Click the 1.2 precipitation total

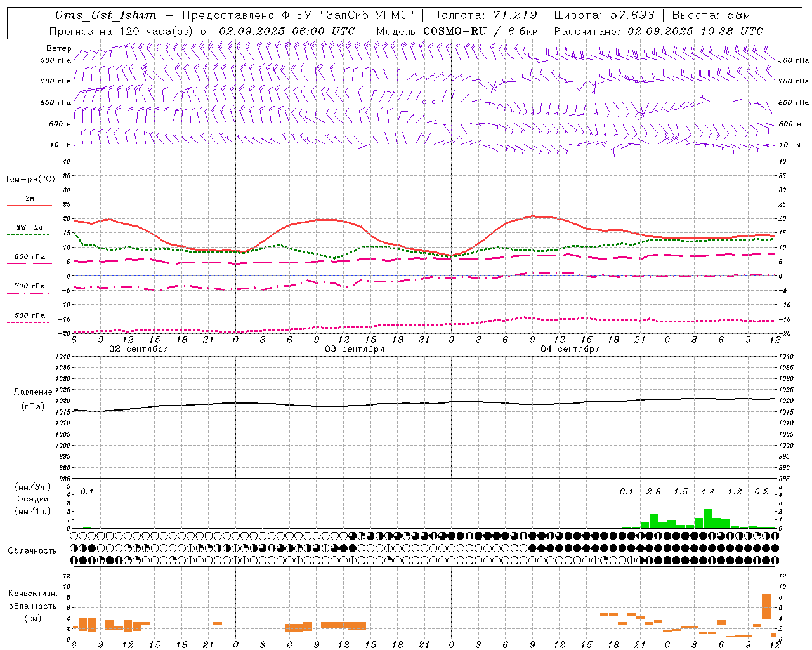point(735,492)
